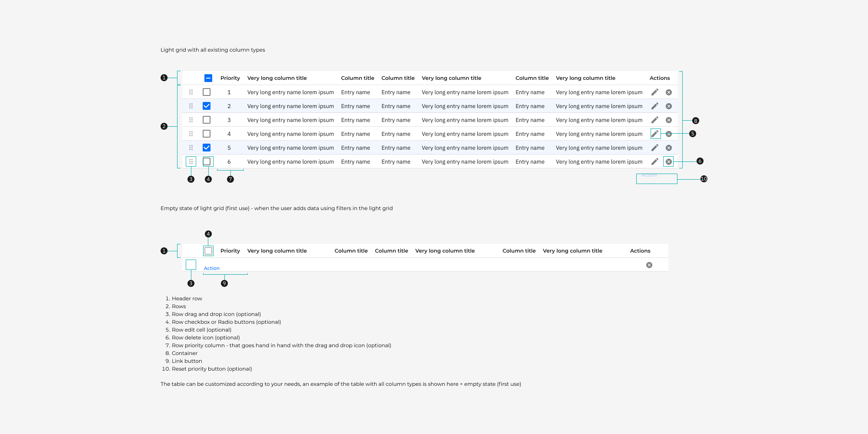Click the drag handle icon of row 5
Screen dimensions: 868x434
191,148
